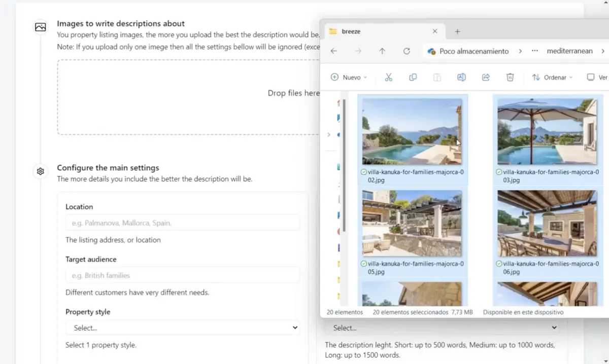Click the Rename icon in File Explorer toolbar
This screenshot has height=364, width=609.
(461, 77)
